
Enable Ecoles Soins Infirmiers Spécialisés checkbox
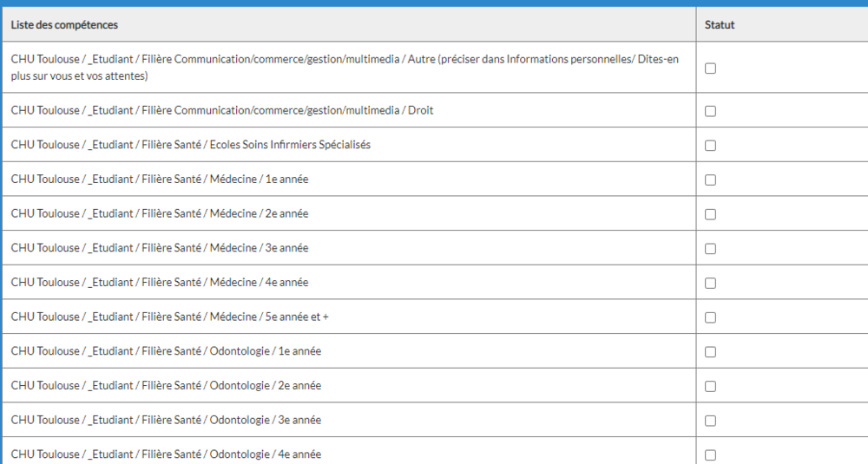710,146
